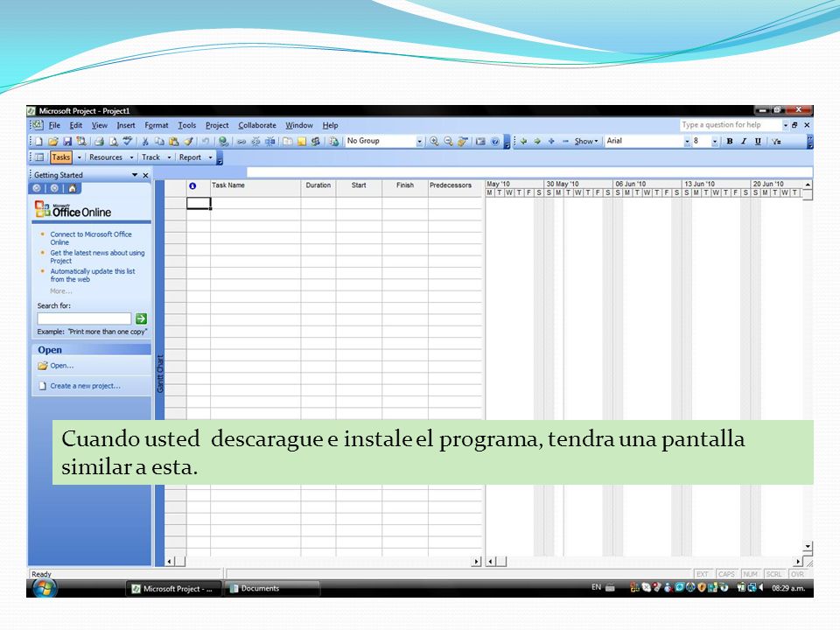This screenshot has width=840, height=630.
Task: Expand the Resources guide dropdown arrow
Action: coord(132,157)
